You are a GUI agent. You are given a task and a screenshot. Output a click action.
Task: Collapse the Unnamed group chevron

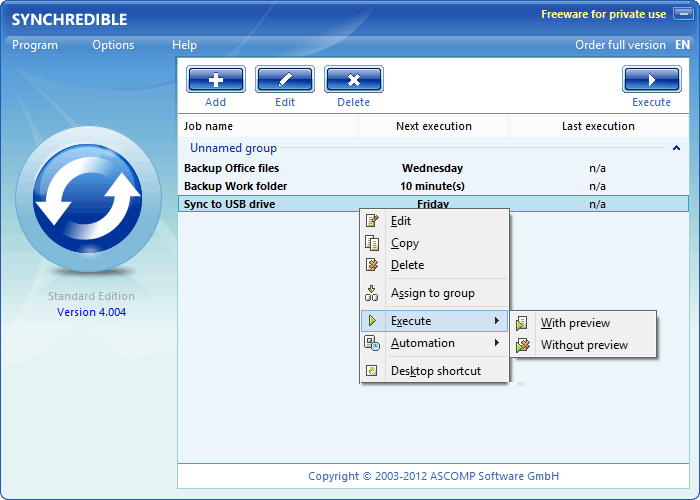677,148
